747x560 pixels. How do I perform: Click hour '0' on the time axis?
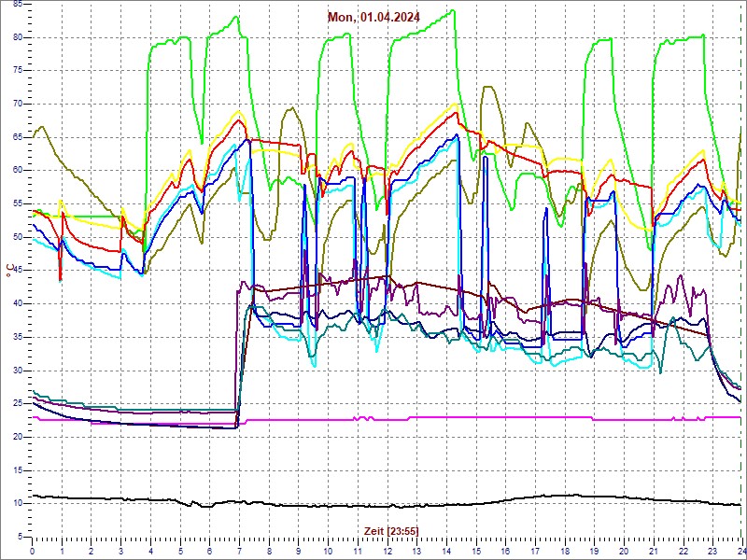pos(32,550)
